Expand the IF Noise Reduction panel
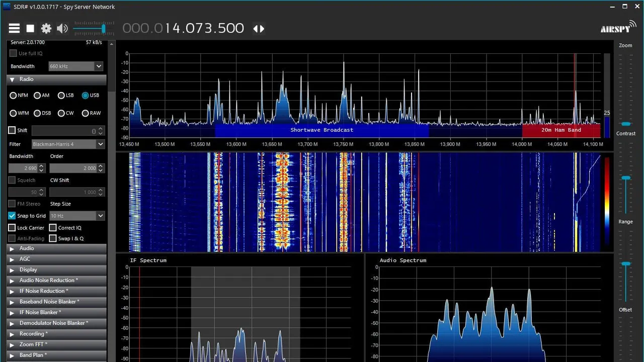Screen dimensions: 644x362 coord(56,291)
